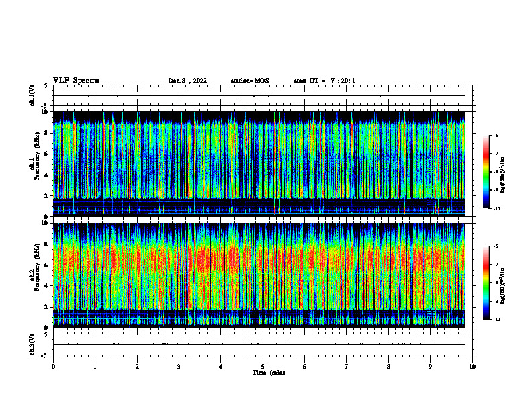The width and height of the screenshot is (532, 411).
Task: Click the "9" tick label on the time axis
Action: (430, 367)
